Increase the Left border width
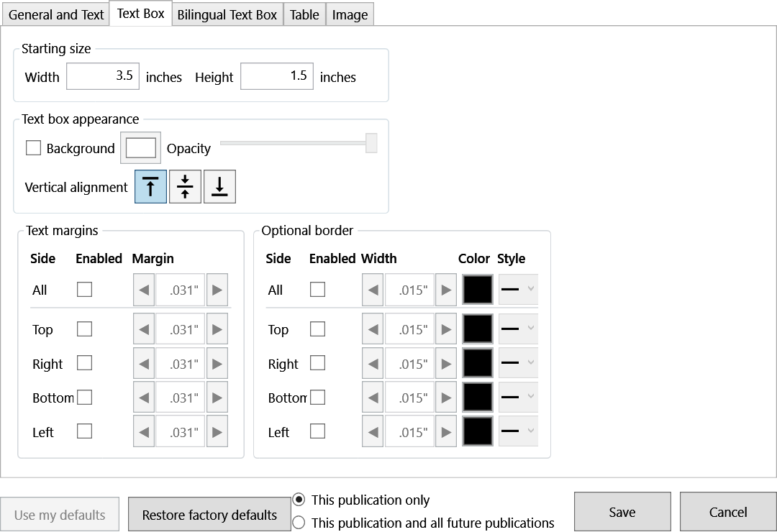This screenshot has width=777, height=532. click(446, 432)
